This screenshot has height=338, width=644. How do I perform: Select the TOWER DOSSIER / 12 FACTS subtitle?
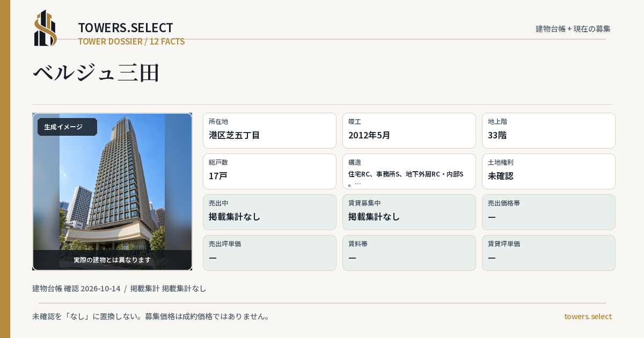[131, 41]
